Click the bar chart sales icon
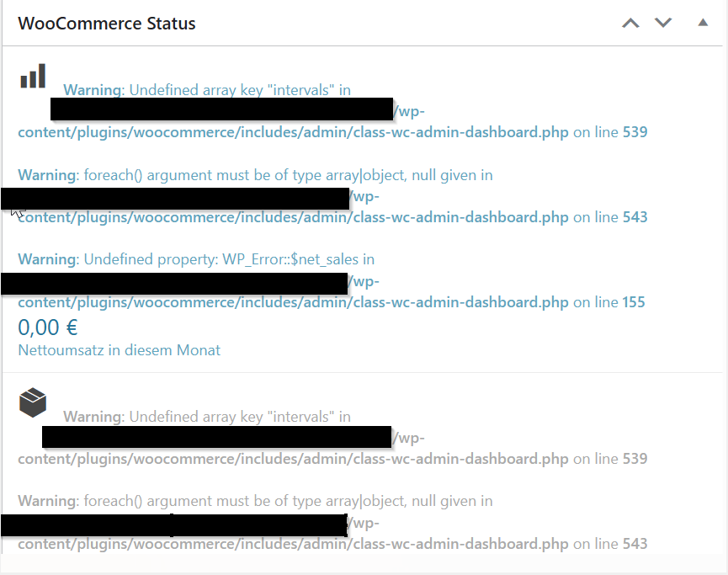 pos(33,76)
